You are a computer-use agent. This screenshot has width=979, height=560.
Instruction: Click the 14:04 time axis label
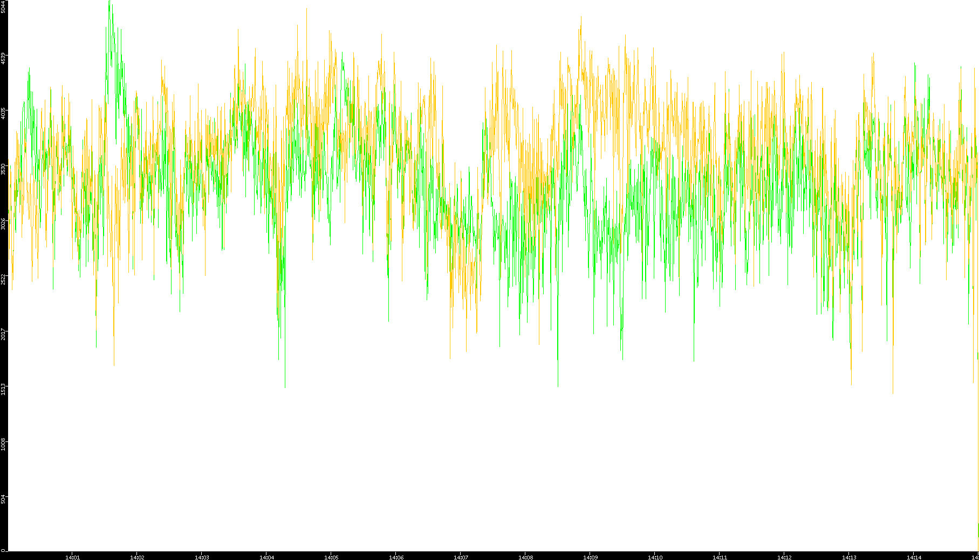click(x=266, y=557)
